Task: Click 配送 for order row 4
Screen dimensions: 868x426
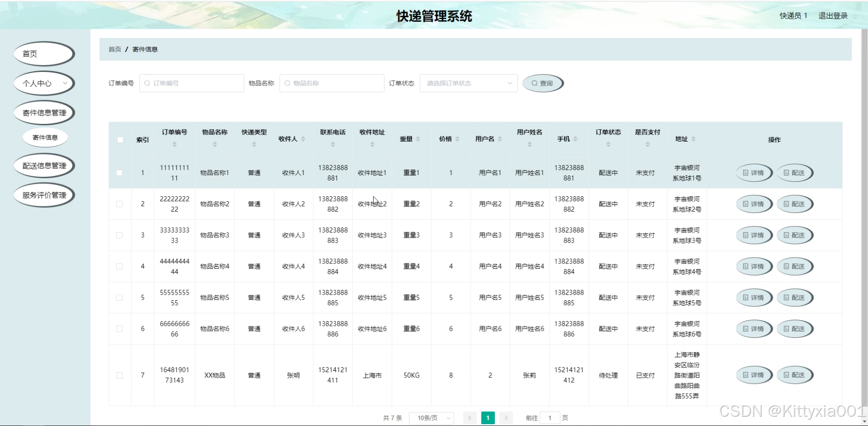Action: click(x=795, y=266)
